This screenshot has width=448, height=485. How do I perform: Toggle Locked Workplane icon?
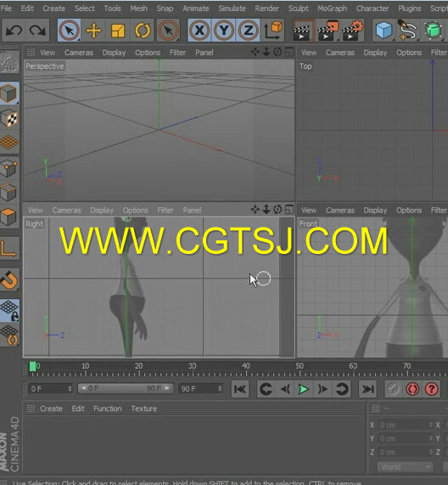[x=9, y=311]
